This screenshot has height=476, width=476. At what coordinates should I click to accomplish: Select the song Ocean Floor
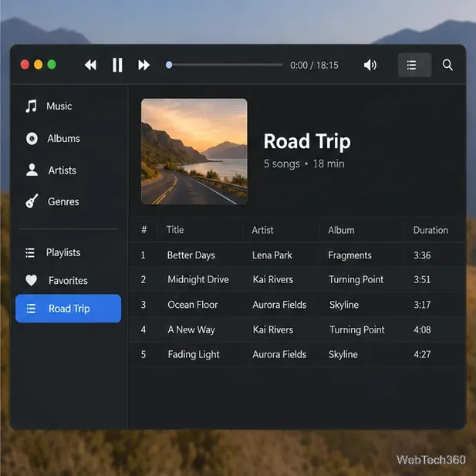(193, 305)
